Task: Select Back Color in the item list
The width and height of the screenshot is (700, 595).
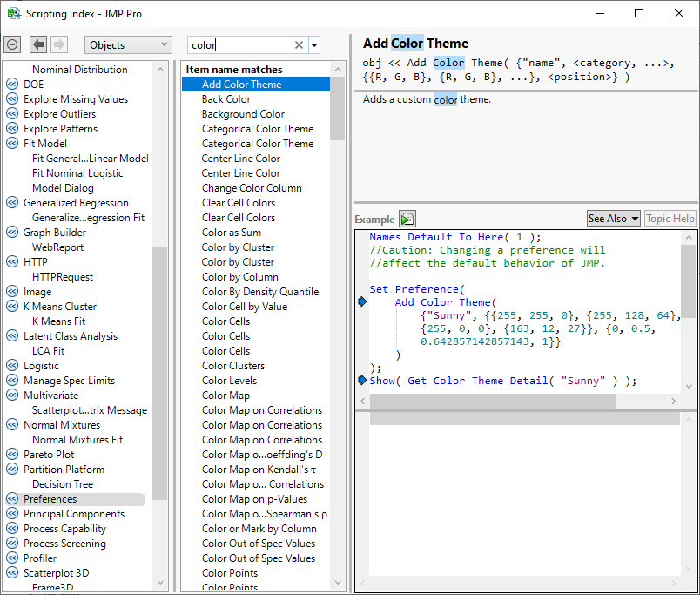Action: tap(226, 99)
